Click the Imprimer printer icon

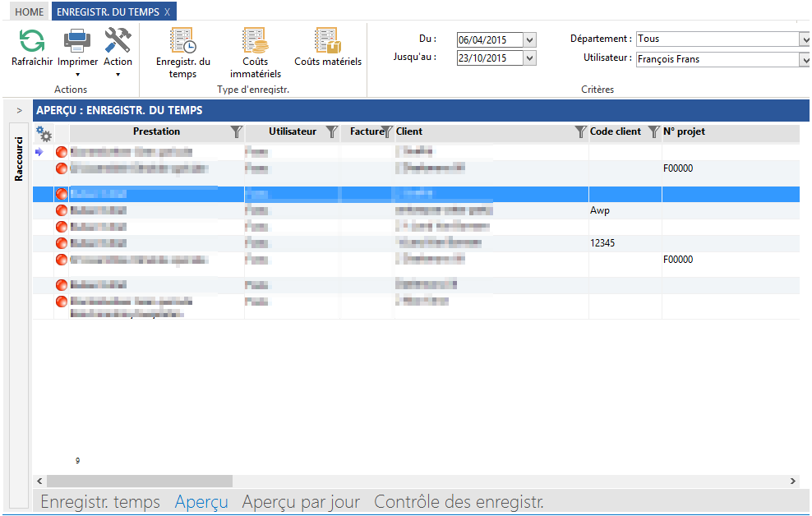77,41
